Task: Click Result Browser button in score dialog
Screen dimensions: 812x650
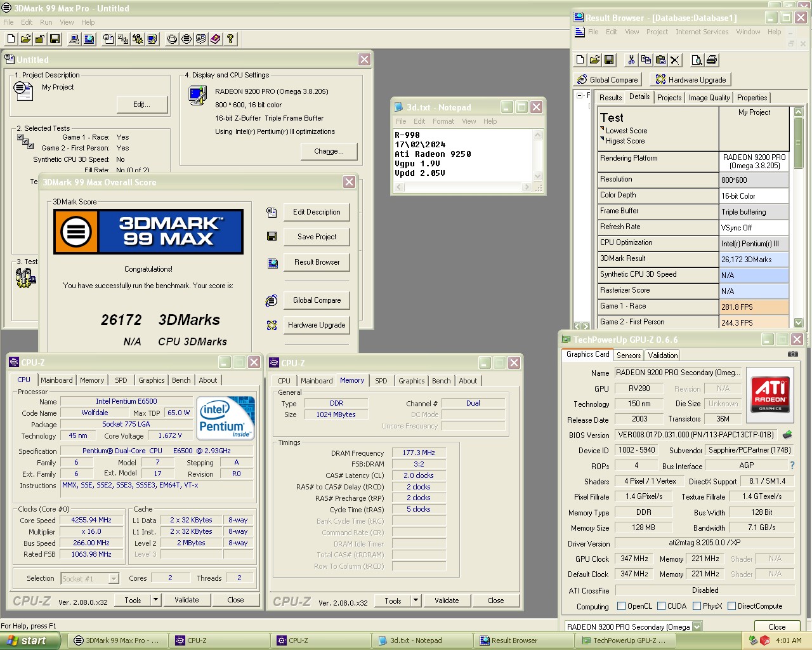Action: 317,262
